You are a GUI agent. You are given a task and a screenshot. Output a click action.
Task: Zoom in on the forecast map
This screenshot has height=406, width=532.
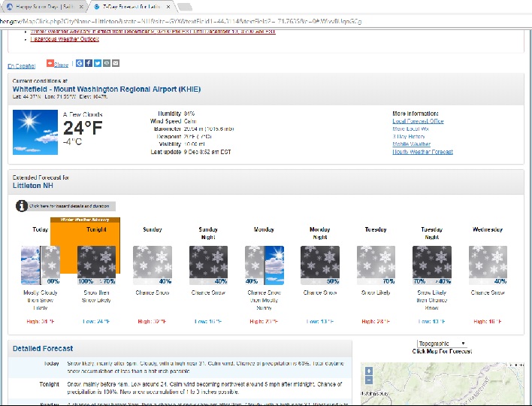coord(369,371)
